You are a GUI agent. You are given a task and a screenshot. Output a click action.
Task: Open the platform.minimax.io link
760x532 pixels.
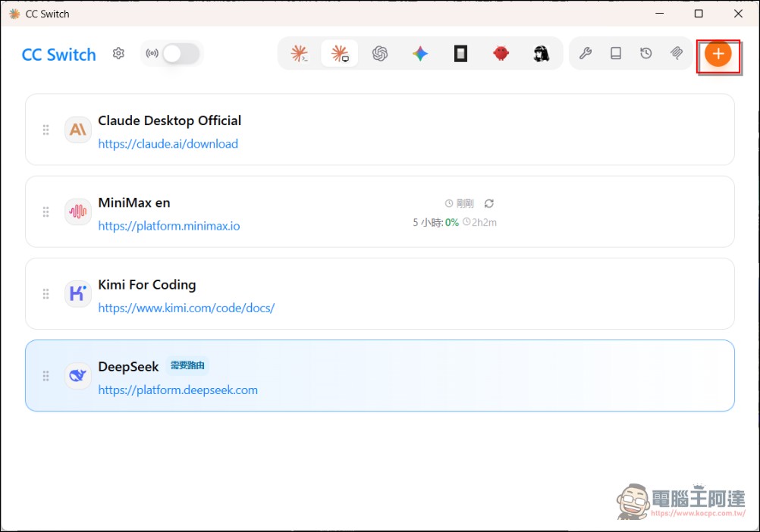click(x=168, y=226)
